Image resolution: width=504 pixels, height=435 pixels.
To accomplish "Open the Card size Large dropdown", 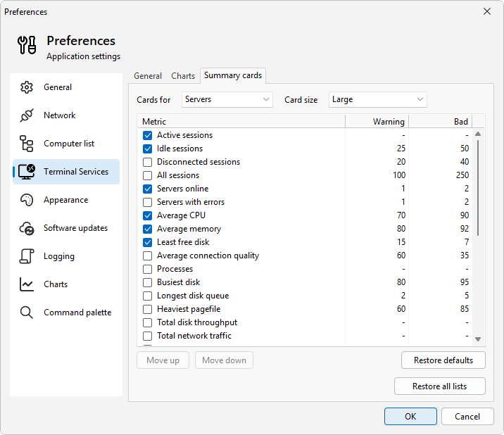I will 378,100.
